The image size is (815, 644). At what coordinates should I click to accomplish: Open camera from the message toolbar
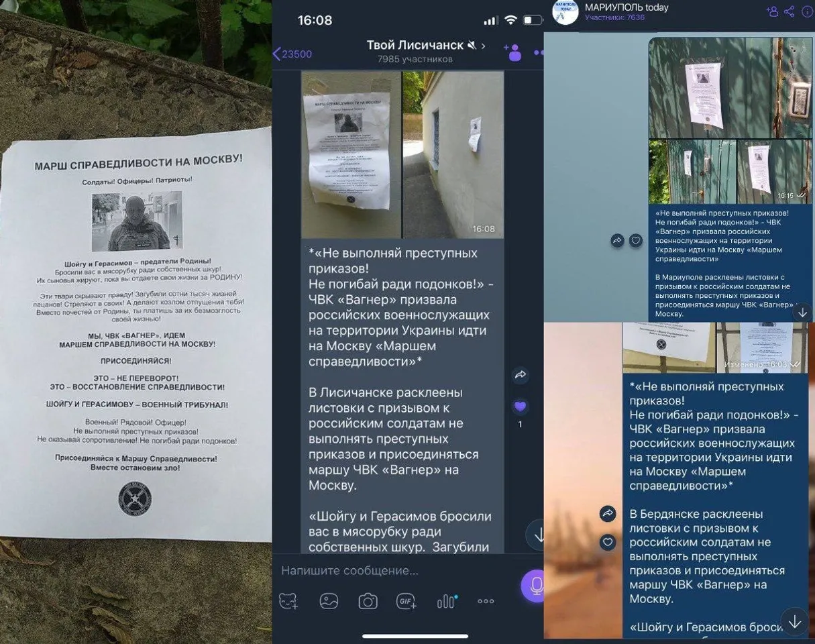[368, 601]
